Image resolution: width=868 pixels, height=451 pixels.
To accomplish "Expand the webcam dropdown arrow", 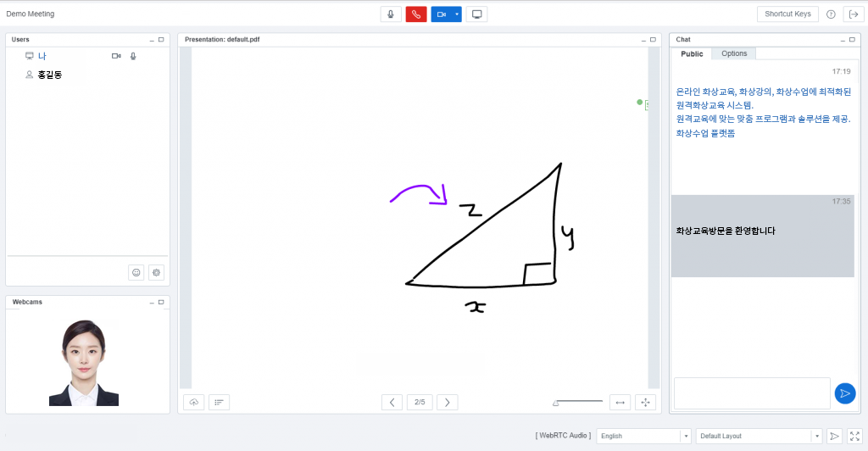I will tap(457, 14).
